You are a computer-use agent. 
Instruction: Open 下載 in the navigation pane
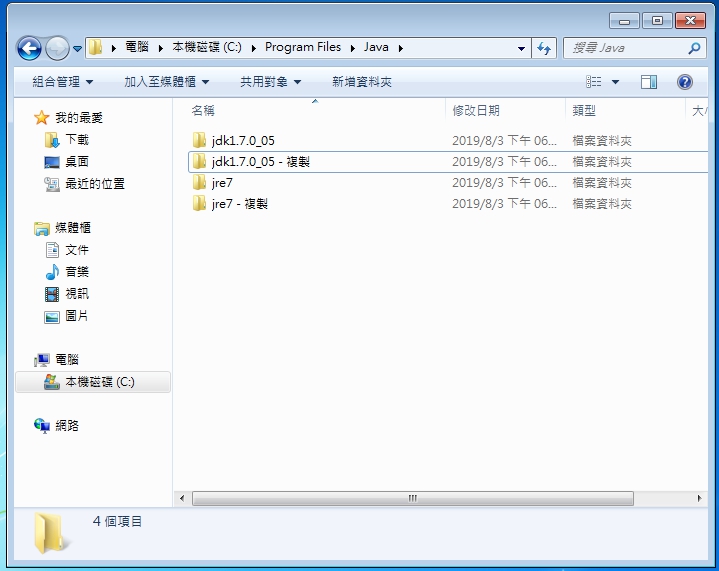pos(77,139)
